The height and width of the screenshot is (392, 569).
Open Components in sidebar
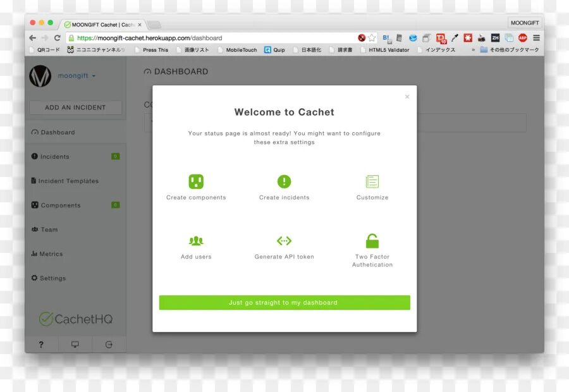point(75,205)
